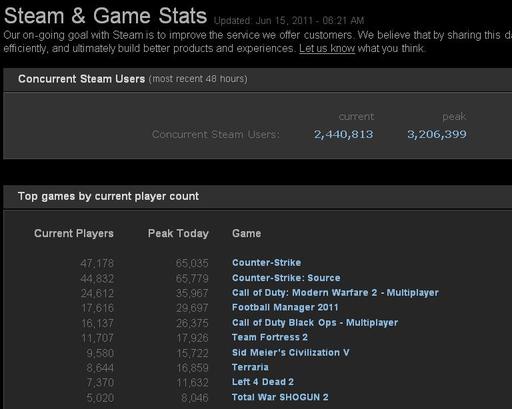Open Counter-Strike: Source game link

[286, 278]
